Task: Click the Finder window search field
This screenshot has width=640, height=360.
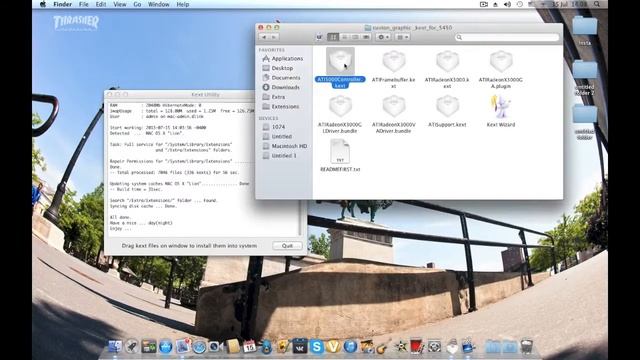Action: (x=507, y=37)
